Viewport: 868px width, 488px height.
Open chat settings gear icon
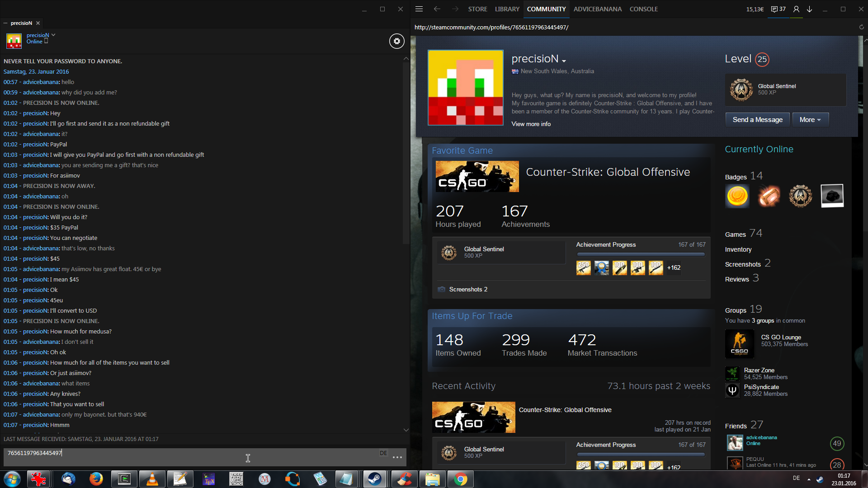coord(396,41)
